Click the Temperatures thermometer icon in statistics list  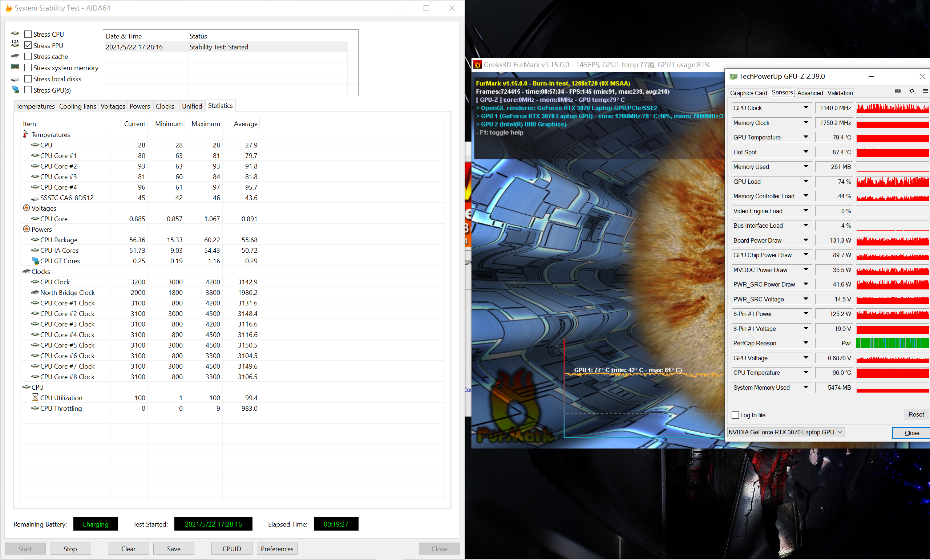pos(26,134)
